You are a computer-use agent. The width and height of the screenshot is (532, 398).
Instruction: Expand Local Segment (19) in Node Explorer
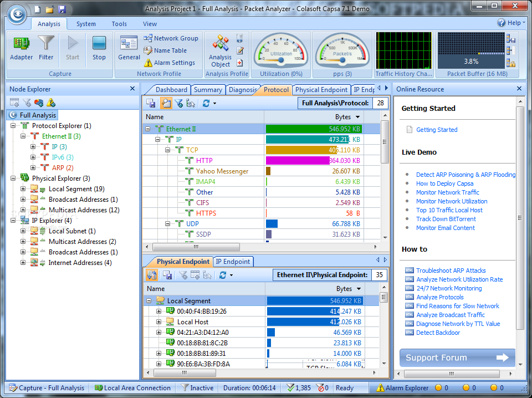coord(23,189)
